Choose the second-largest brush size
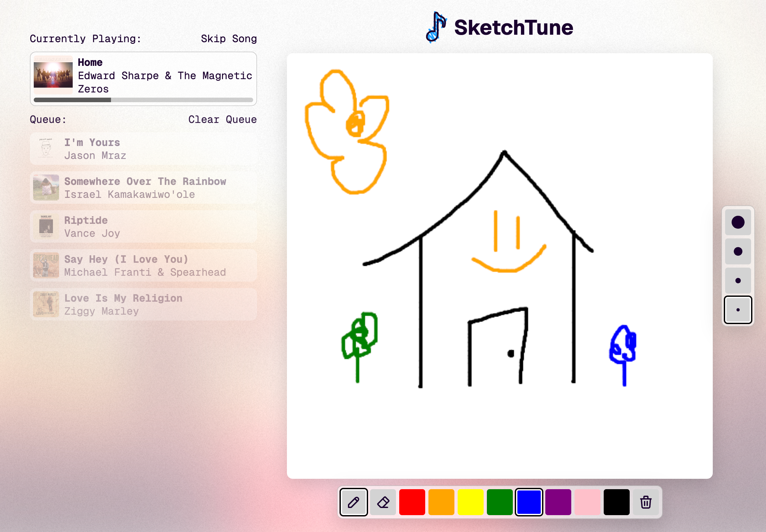Viewport: 766px width, 532px height. [x=738, y=251]
